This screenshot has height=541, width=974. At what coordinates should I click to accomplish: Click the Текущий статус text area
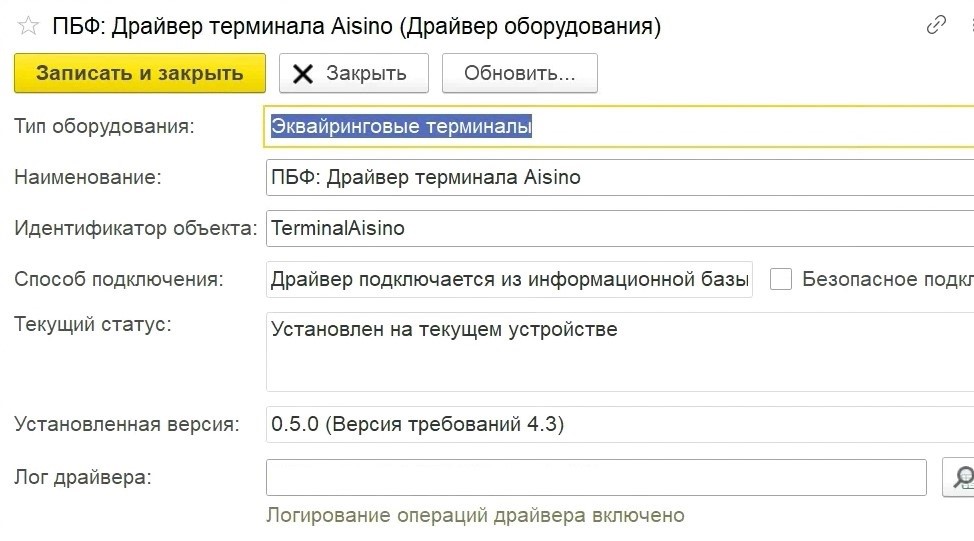point(620,352)
